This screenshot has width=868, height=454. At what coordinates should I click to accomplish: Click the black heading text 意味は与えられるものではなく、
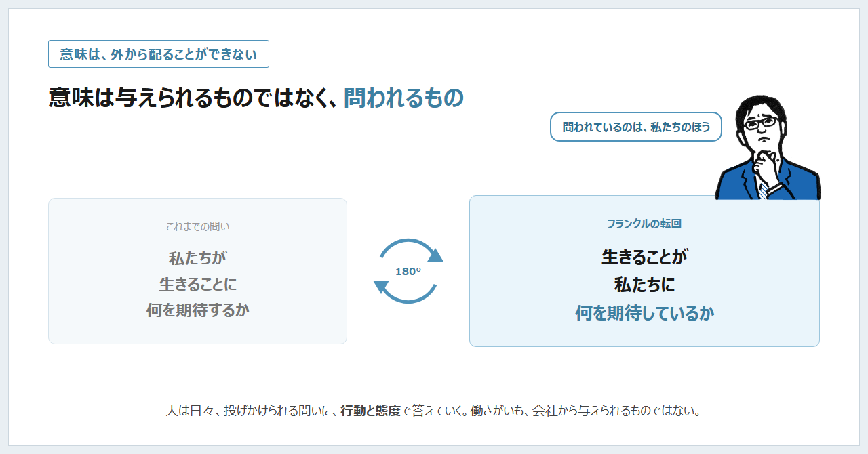coord(193,98)
